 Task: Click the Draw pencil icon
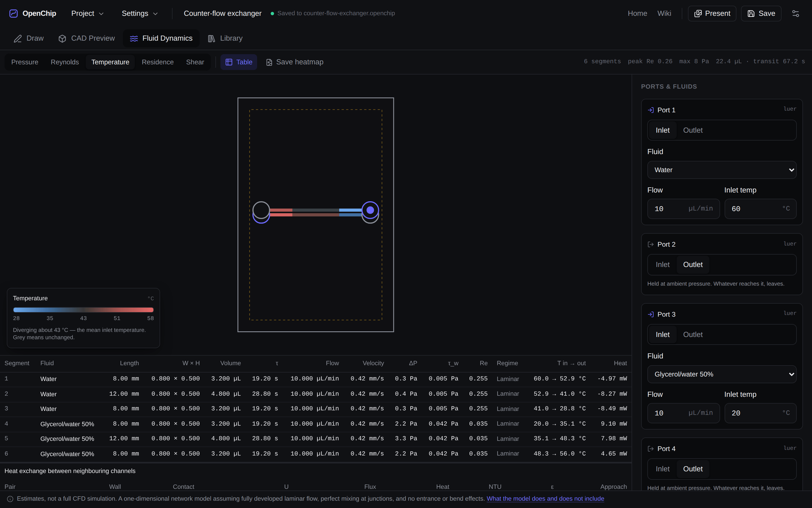pyautogui.click(x=18, y=39)
